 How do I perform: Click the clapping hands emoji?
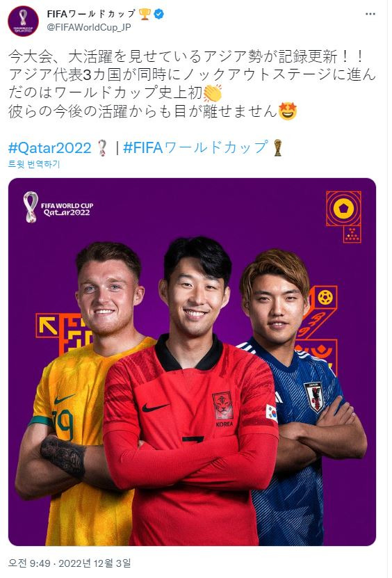tap(213, 93)
